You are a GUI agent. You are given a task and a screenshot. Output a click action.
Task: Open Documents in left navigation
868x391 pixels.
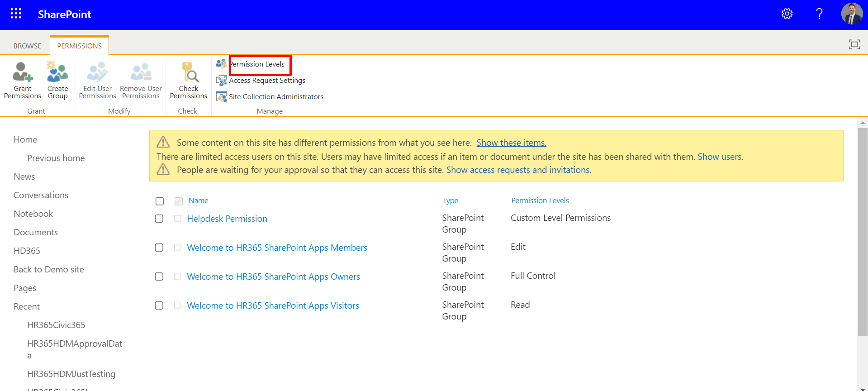coord(36,232)
